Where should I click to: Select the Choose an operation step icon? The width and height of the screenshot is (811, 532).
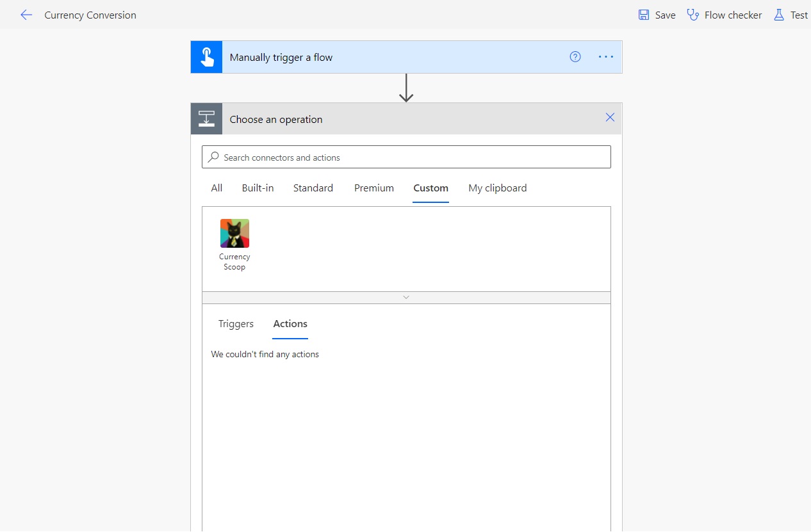[206, 118]
